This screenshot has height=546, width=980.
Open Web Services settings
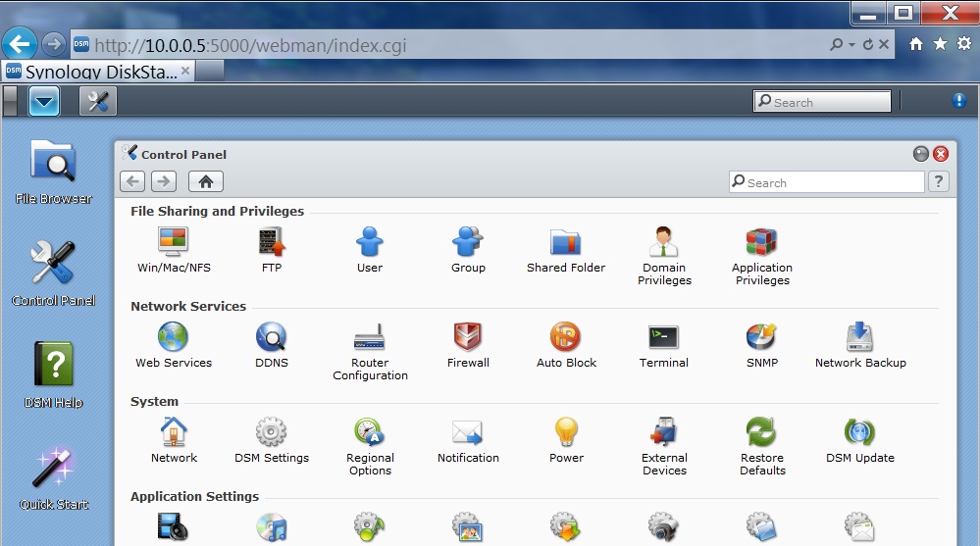173,344
